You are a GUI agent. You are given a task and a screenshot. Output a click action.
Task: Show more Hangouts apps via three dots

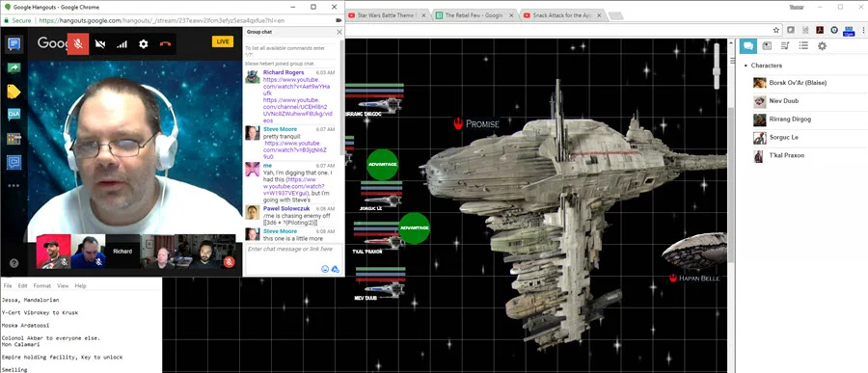14,185
